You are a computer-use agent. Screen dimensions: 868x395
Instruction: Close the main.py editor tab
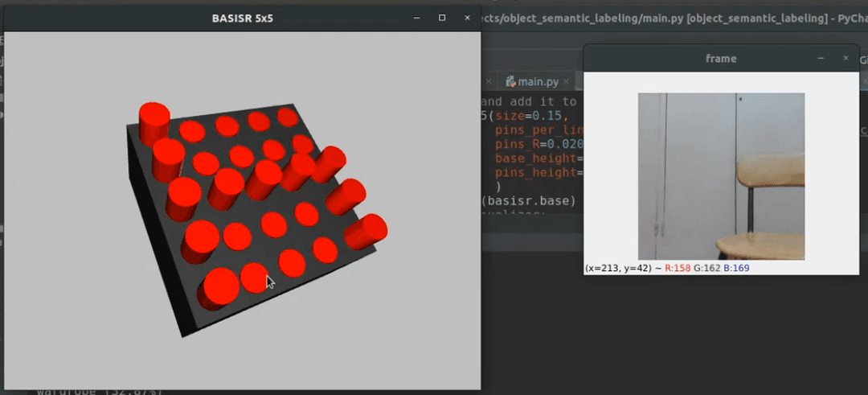coord(567,81)
